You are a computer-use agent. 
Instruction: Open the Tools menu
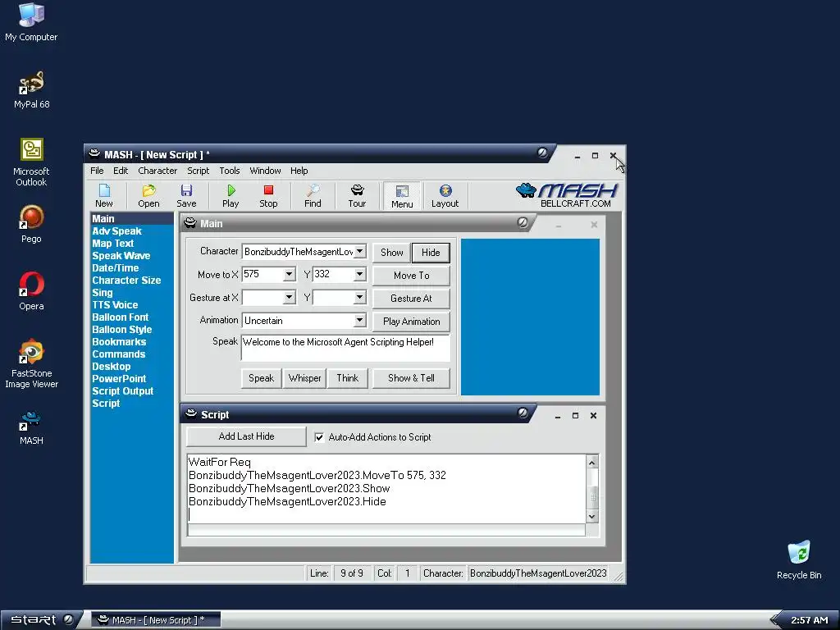(230, 171)
